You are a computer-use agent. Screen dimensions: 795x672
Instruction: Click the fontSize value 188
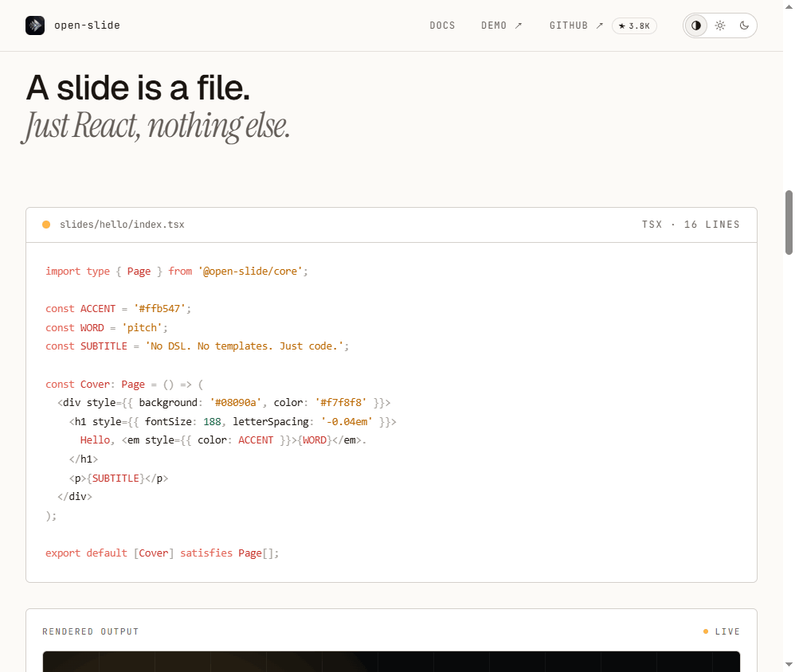212,422
